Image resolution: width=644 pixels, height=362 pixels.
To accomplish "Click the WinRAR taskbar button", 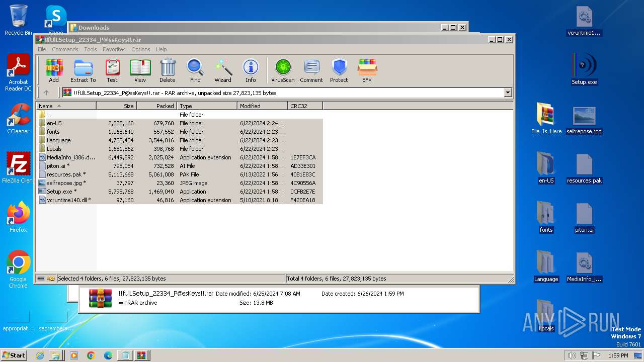I will [141, 355].
